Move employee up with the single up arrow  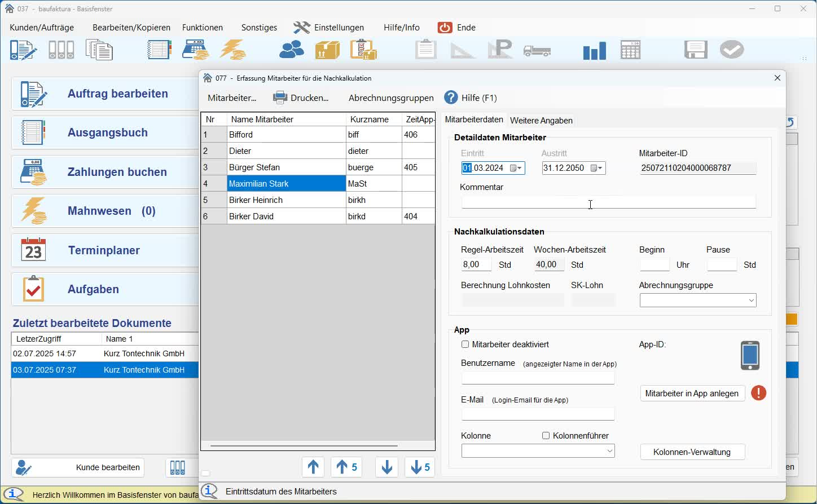coord(313,467)
